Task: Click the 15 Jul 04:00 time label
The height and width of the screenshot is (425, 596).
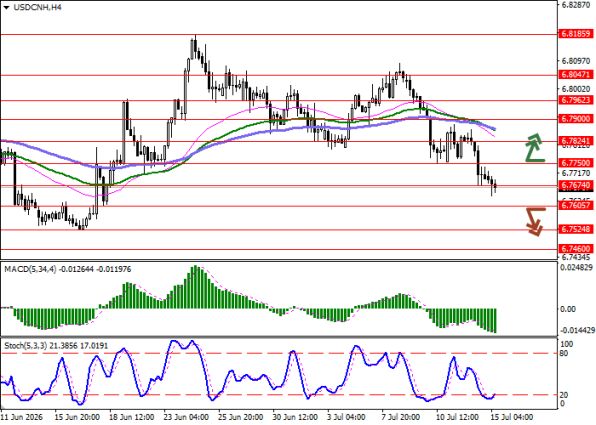Action: [x=511, y=417]
